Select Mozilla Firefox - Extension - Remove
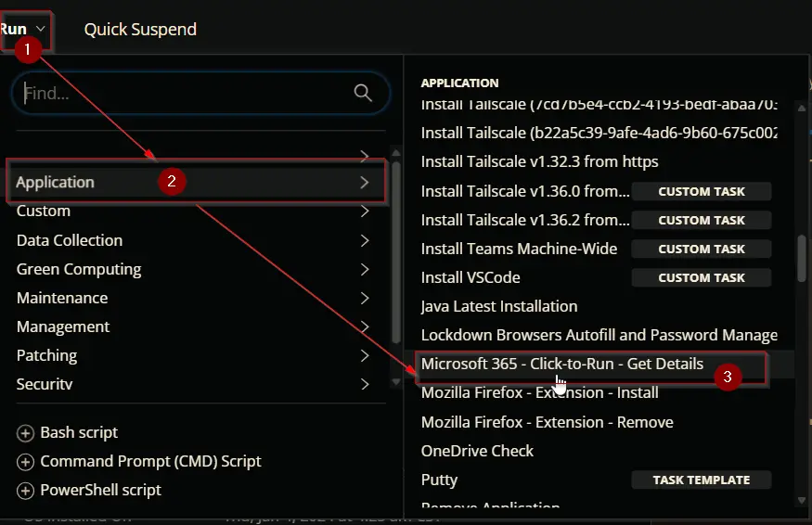 pos(548,422)
